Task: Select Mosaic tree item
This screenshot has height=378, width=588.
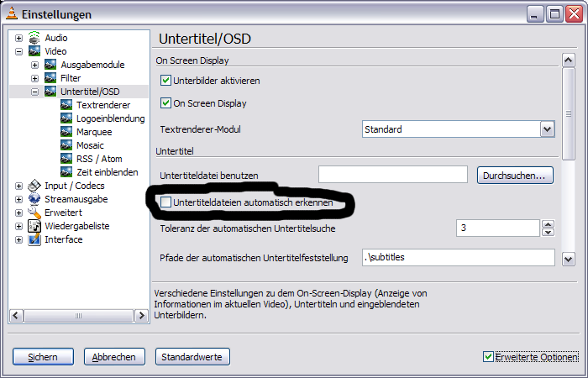Action: click(x=90, y=145)
